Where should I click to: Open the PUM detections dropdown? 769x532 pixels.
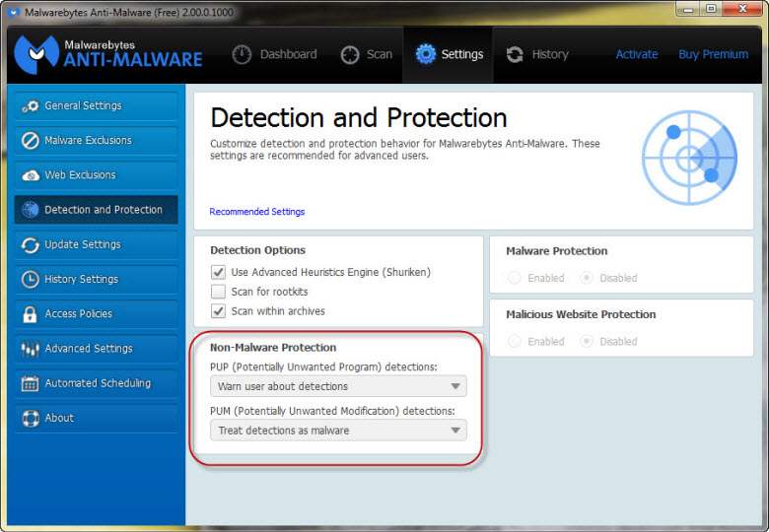tap(338, 431)
